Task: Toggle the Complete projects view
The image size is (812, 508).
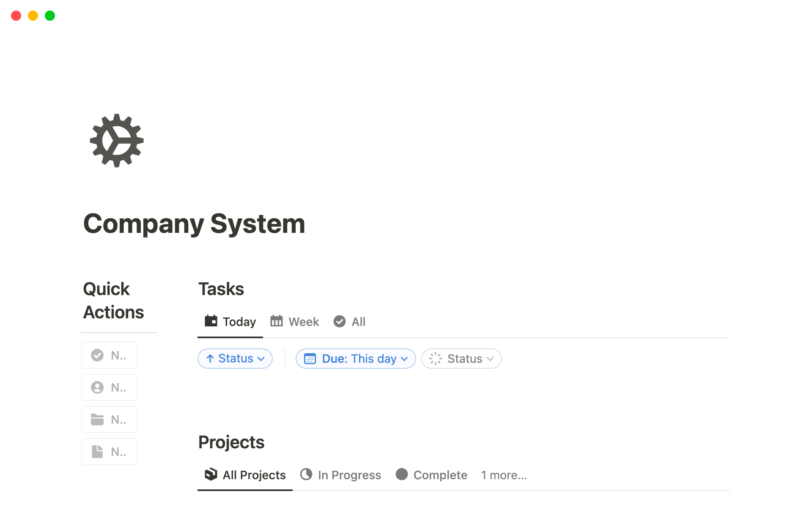Action: [x=439, y=475]
